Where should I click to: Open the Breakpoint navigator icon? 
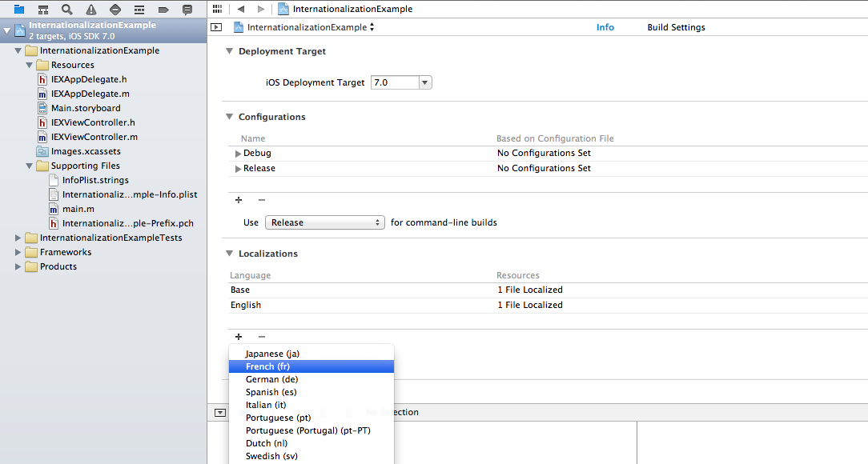pos(163,10)
